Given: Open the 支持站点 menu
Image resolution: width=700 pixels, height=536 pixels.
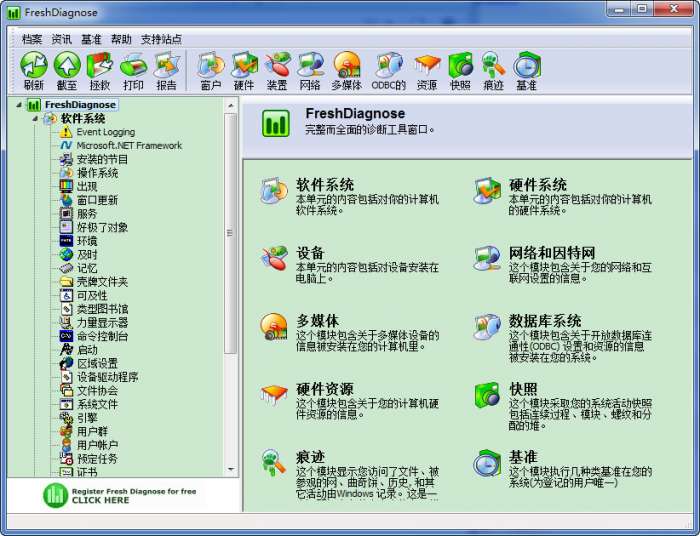Looking at the screenshot, I should 161,39.
